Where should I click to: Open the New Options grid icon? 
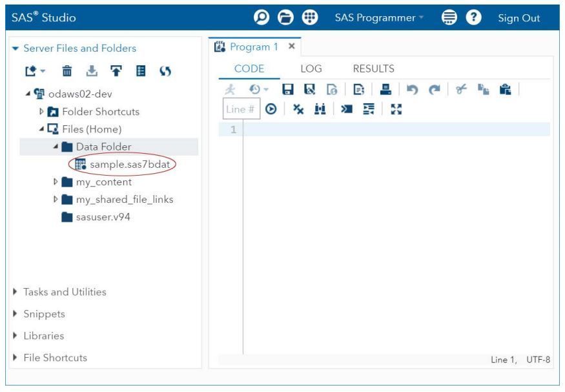pos(309,17)
